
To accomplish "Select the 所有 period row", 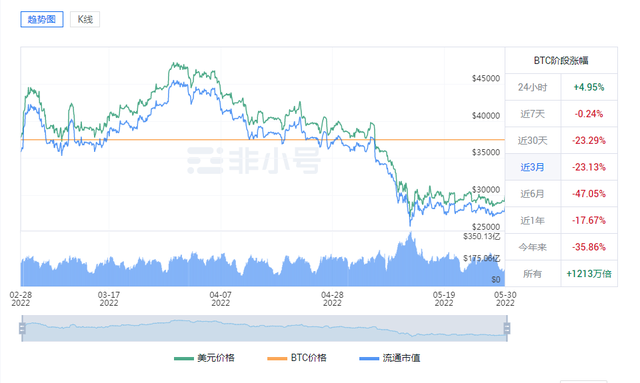I will (x=561, y=274).
